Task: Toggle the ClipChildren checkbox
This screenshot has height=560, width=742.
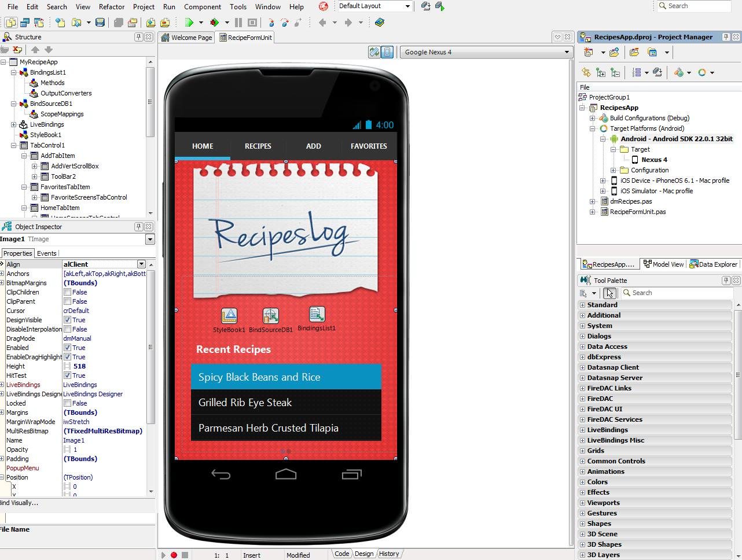Action: tap(67, 292)
